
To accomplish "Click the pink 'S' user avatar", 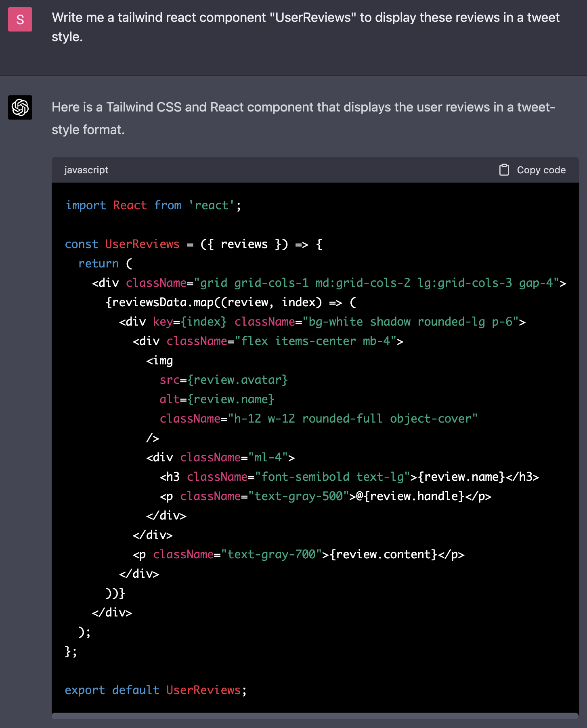I will coord(20,19).
